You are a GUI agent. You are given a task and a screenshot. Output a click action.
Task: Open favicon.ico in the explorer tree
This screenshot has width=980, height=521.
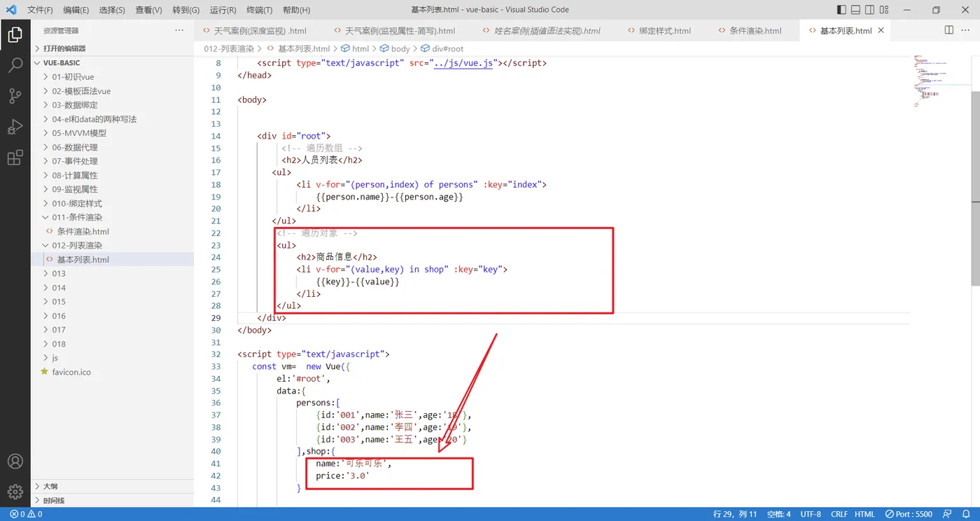click(112, 372)
